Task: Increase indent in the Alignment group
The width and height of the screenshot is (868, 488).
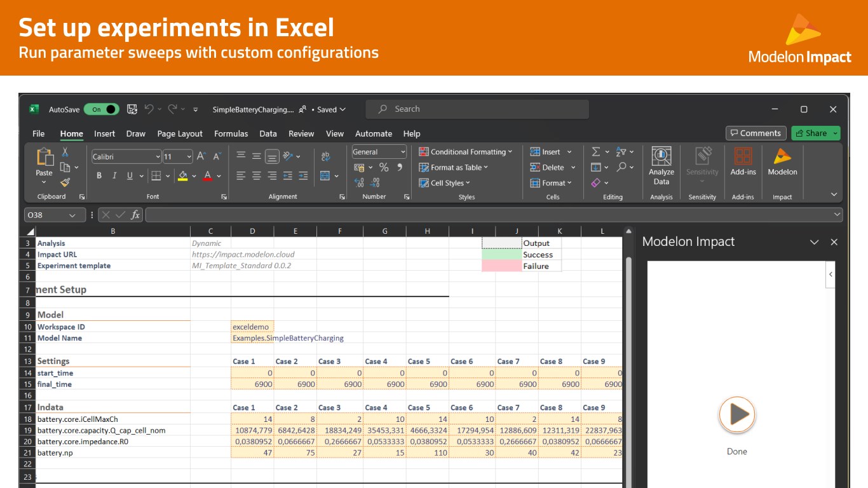Action: [302, 175]
